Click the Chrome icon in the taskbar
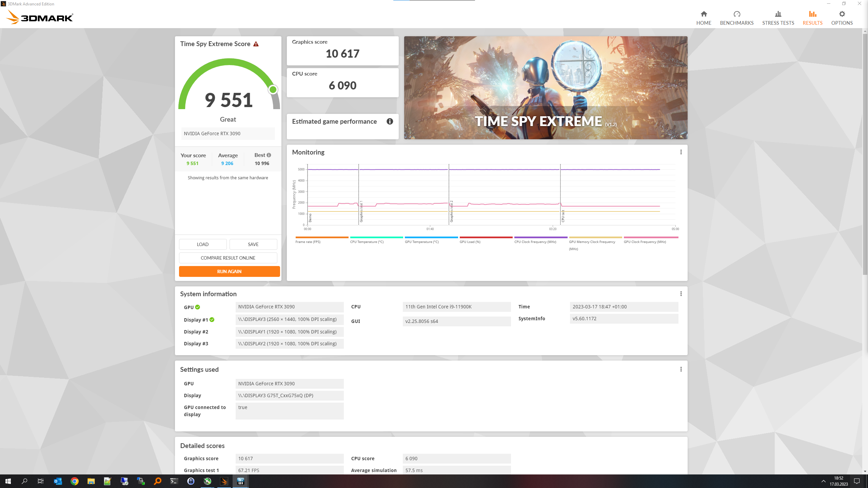The height and width of the screenshot is (488, 868). [x=75, y=481]
